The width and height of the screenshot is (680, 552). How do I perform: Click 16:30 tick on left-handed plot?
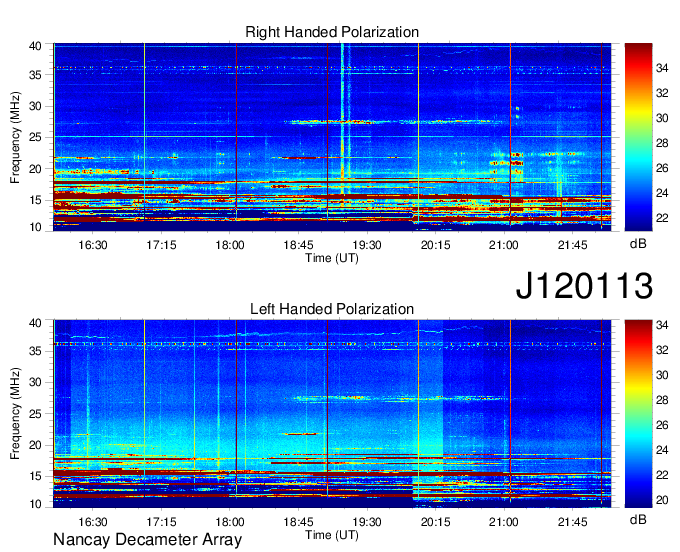93,522
